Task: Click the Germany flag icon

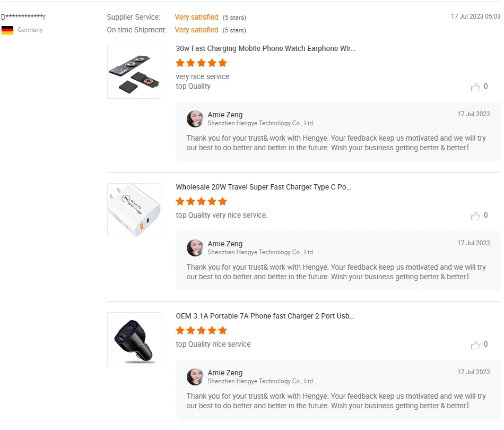Action: point(7,30)
